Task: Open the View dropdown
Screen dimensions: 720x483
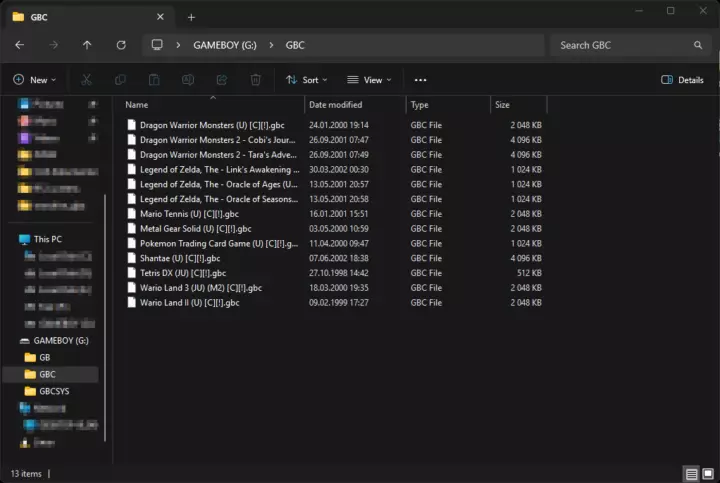Action: [369, 80]
